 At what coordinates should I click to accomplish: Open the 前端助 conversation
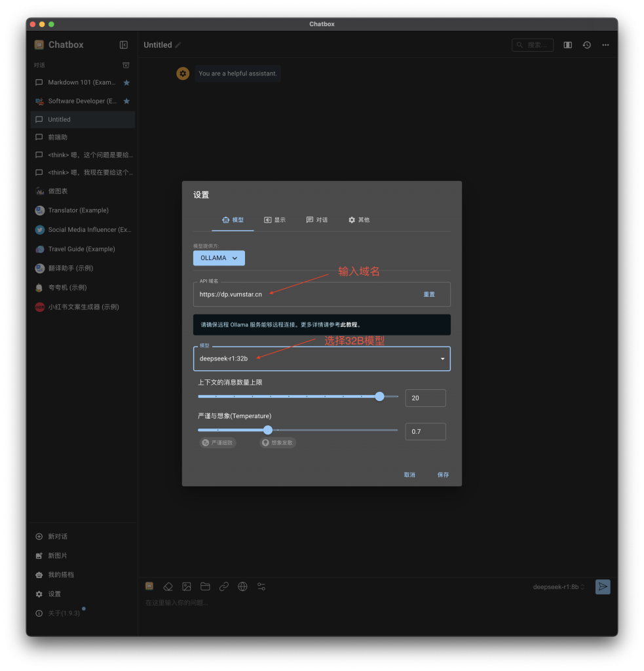pyautogui.click(x=83, y=138)
